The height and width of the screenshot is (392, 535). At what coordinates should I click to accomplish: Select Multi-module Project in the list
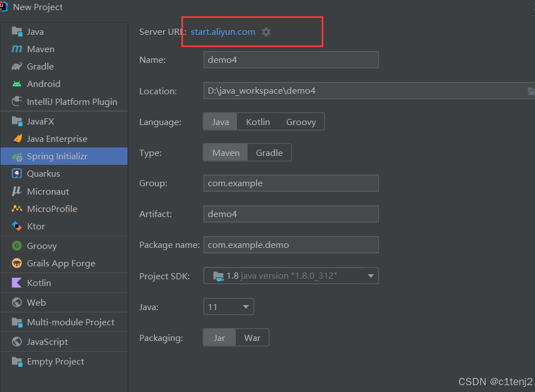pos(64,322)
